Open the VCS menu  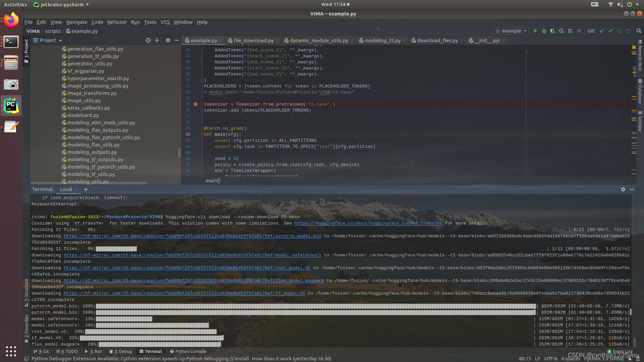pos(165,22)
